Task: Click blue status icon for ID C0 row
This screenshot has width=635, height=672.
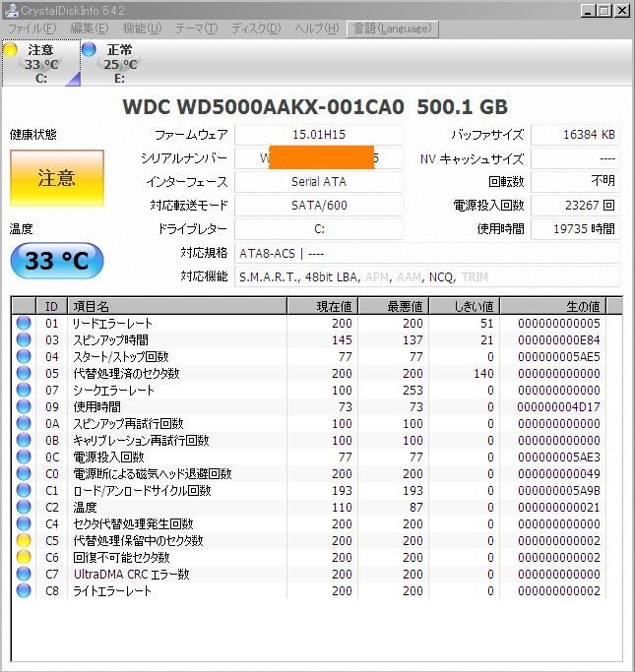Action: (24, 473)
